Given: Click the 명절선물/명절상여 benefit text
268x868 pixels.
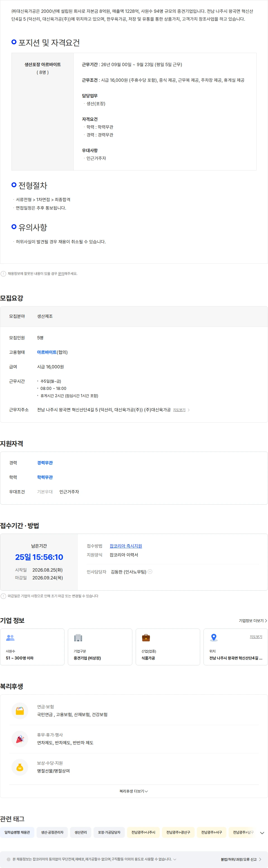Looking at the screenshot, I should (53, 771).
